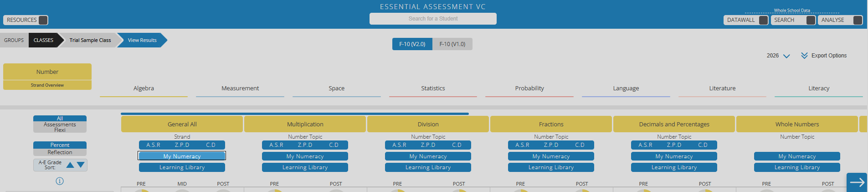Viewport: 868px width, 192px height.
Task: Click the Search for a Student field
Action: coord(433,19)
